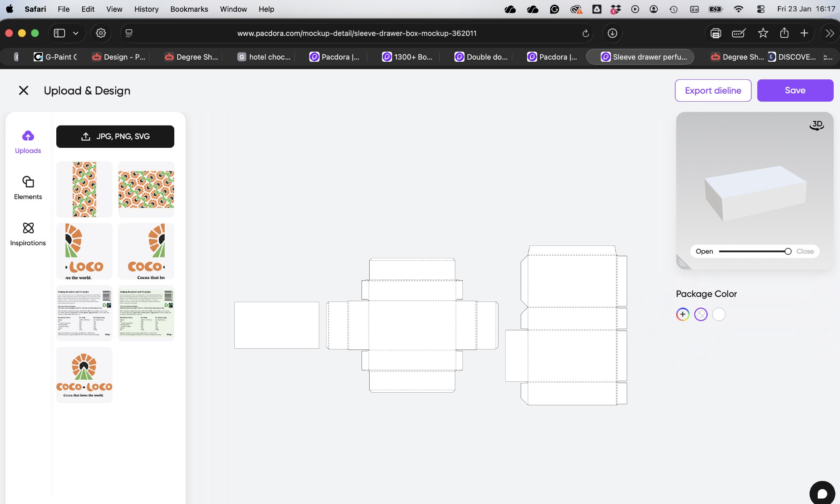Expand the sidebar dropdown chevron
Viewport: 840px width, 504px height.
click(x=76, y=33)
